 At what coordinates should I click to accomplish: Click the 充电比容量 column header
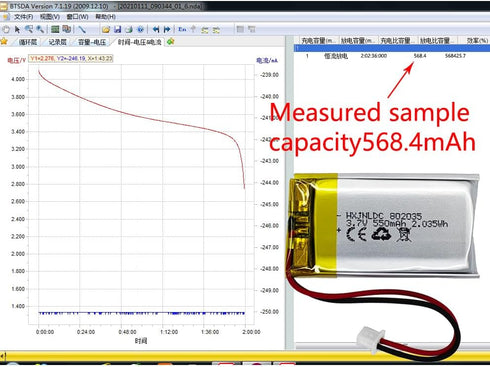point(398,41)
